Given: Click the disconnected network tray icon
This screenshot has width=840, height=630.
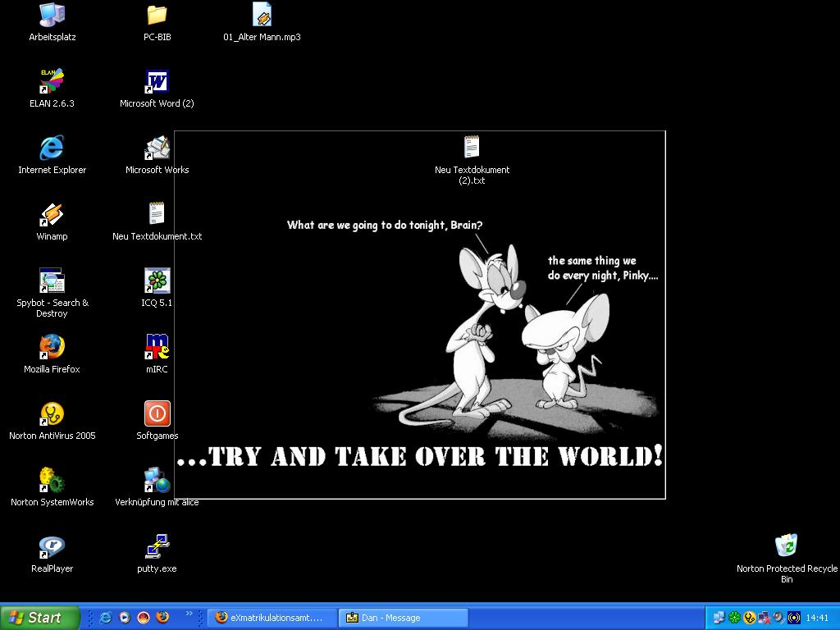Looking at the screenshot, I should [765, 618].
